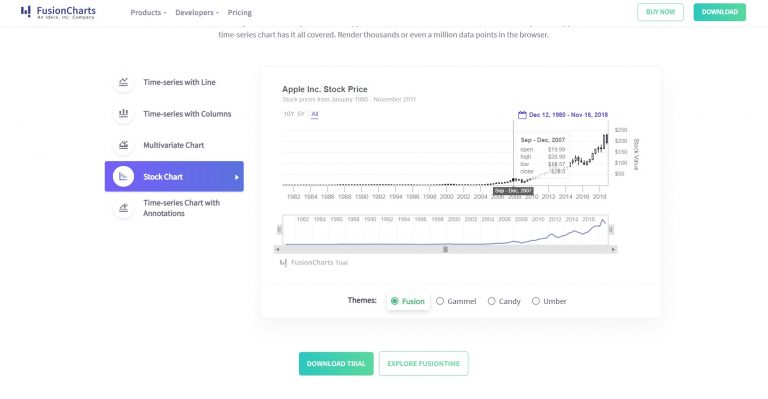
Task: Click the FusionCharts Trial watermark logo
Action: 313,262
